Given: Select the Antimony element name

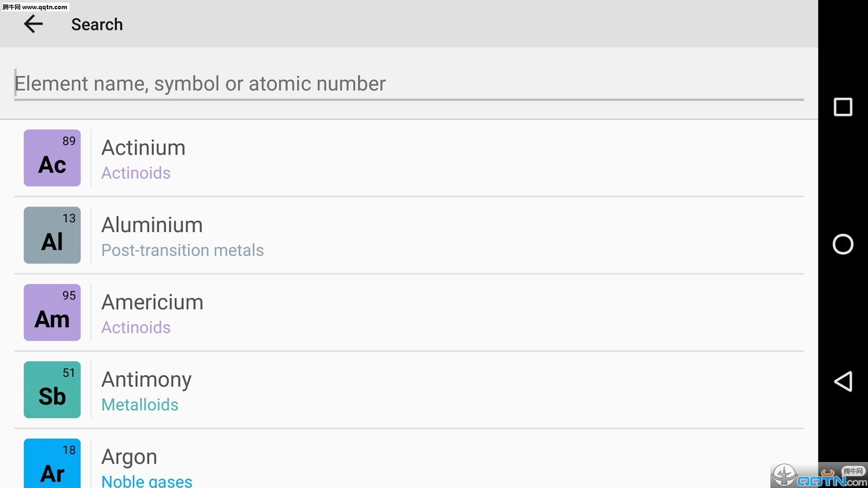Looking at the screenshot, I should 146,380.
